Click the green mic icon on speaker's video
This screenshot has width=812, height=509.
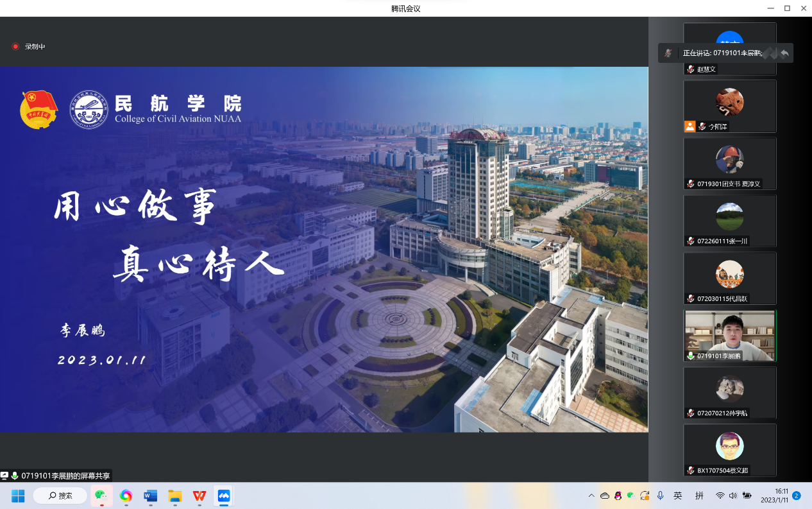691,356
